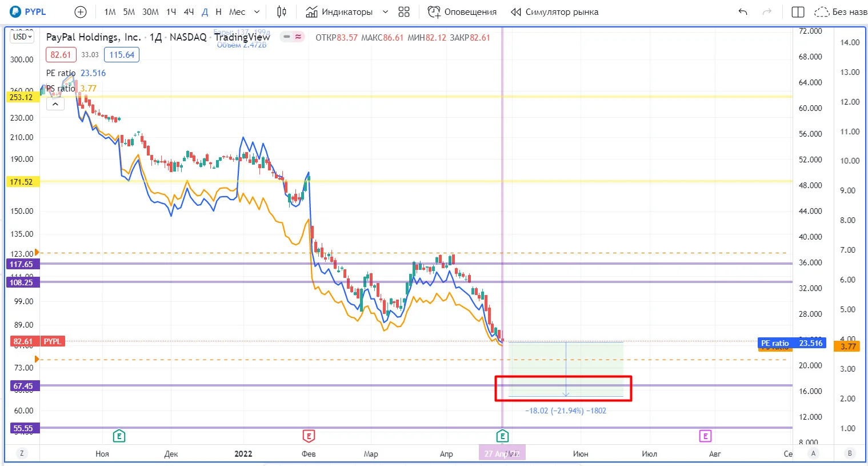Choose the Д daily timeframe
Screen dimensions: 868x466
point(205,11)
